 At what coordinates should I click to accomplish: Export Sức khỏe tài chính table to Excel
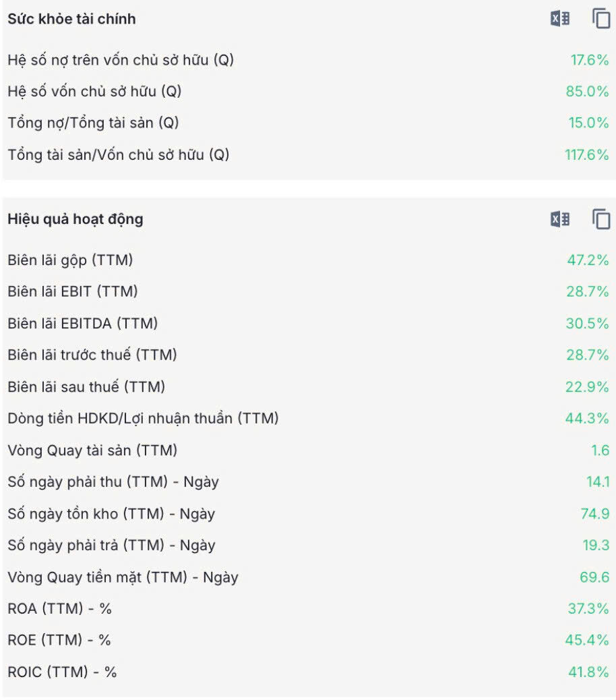[560, 19]
